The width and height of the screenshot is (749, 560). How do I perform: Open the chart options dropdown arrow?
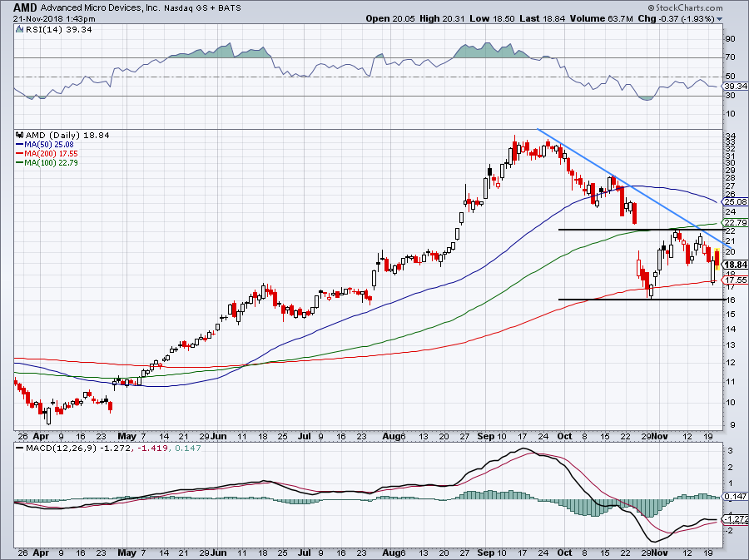pyautogui.click(x=720, y=19)
